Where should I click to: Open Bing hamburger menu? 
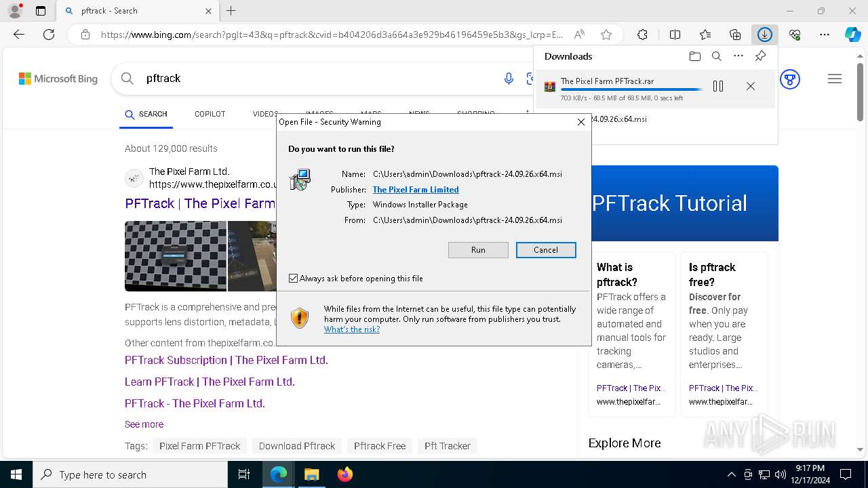click(x=835, y=79)
